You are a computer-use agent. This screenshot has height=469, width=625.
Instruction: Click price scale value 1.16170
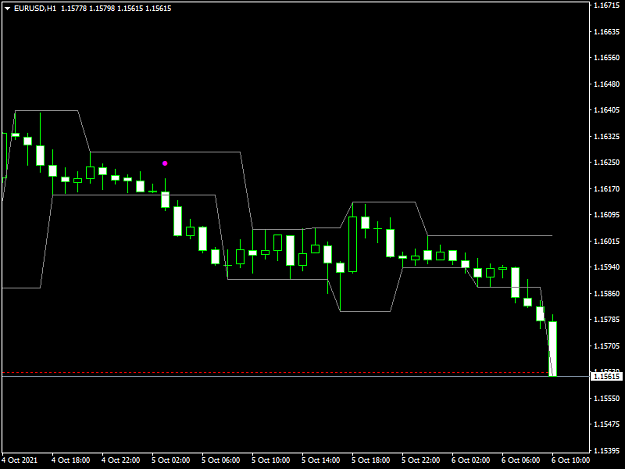[607, 188]
